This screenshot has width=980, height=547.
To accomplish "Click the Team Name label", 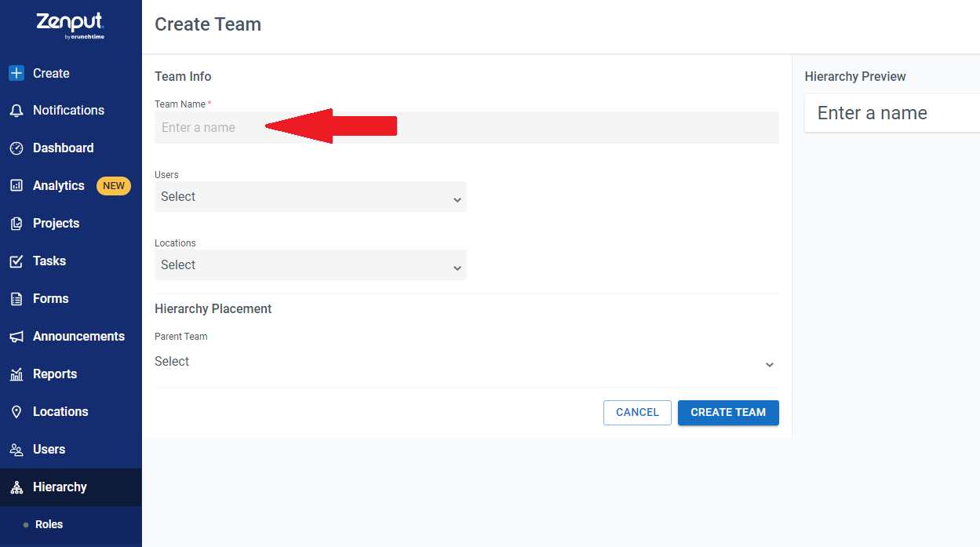I will (x=180, y=104).
